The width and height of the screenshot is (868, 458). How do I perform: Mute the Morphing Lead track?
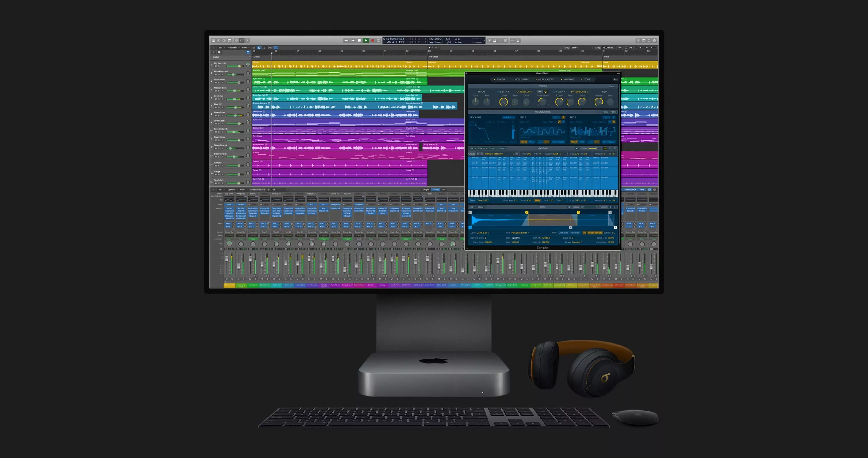click(x=216, y=74)
